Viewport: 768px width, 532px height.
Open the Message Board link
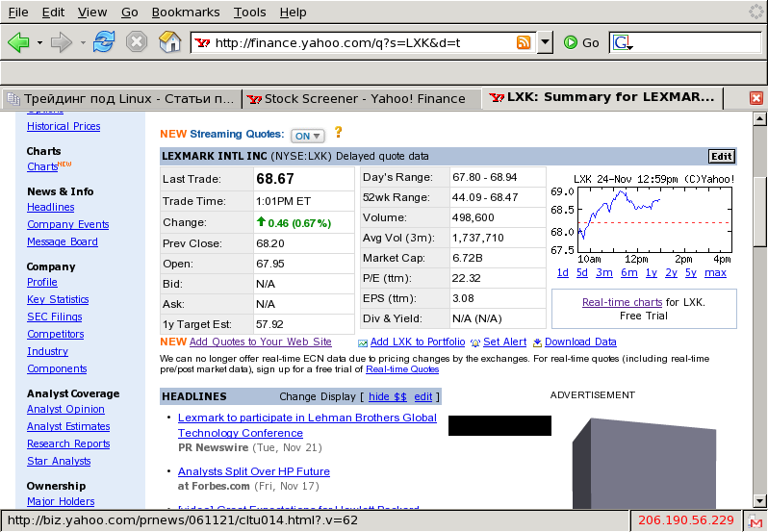coord(63,241)
